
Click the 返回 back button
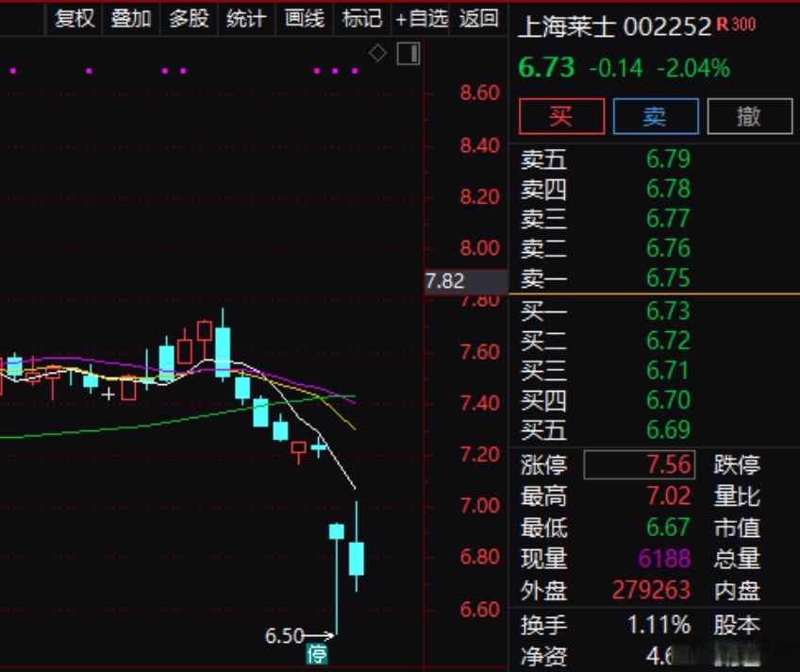point(478,19)
